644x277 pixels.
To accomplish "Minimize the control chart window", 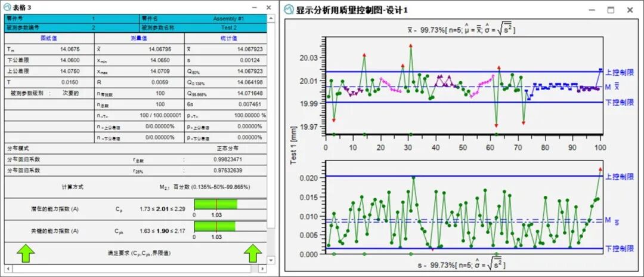I will 592,10.
